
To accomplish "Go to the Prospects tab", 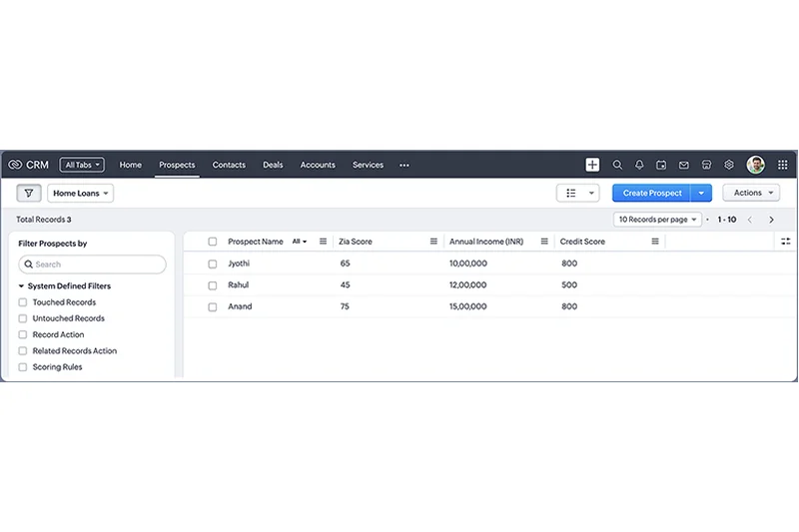I will coord(177,165).
